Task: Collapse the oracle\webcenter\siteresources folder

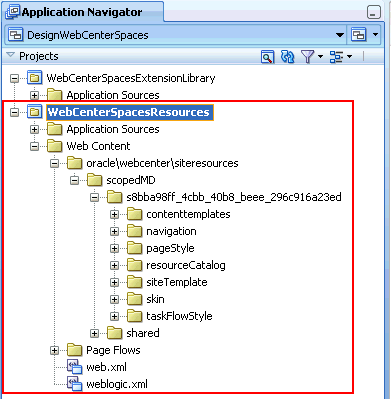Action: point(54,163)
